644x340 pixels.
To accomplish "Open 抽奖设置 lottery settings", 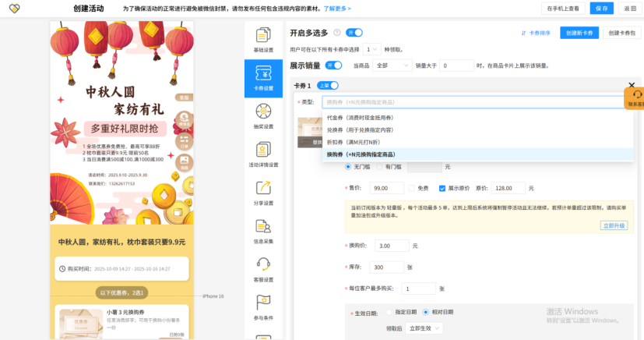I will tap(263, 117).
